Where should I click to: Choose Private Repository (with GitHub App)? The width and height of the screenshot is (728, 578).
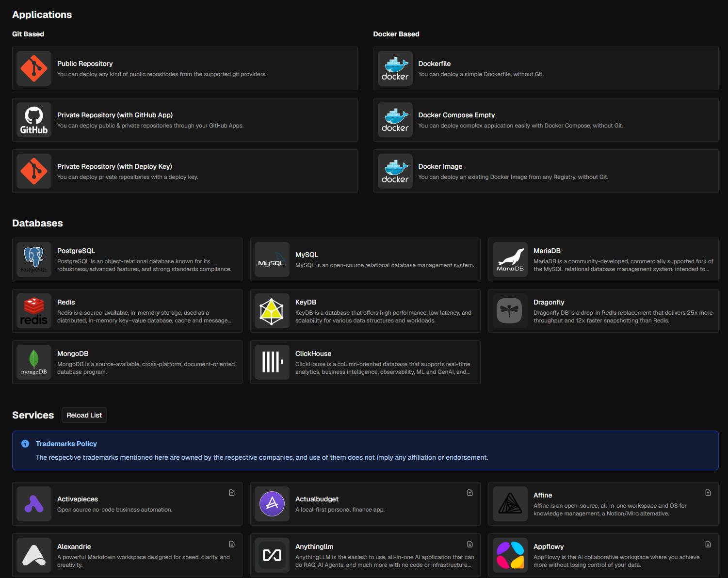[115, 115]
